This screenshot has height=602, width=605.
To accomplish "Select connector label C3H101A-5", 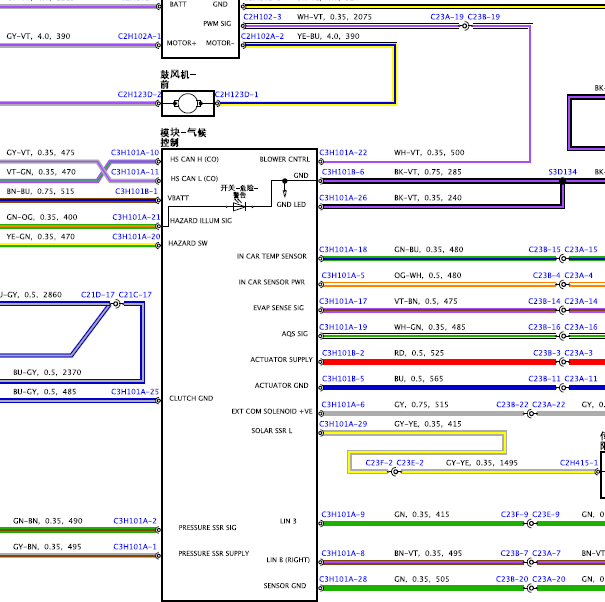I will click(x=343, y=276).
